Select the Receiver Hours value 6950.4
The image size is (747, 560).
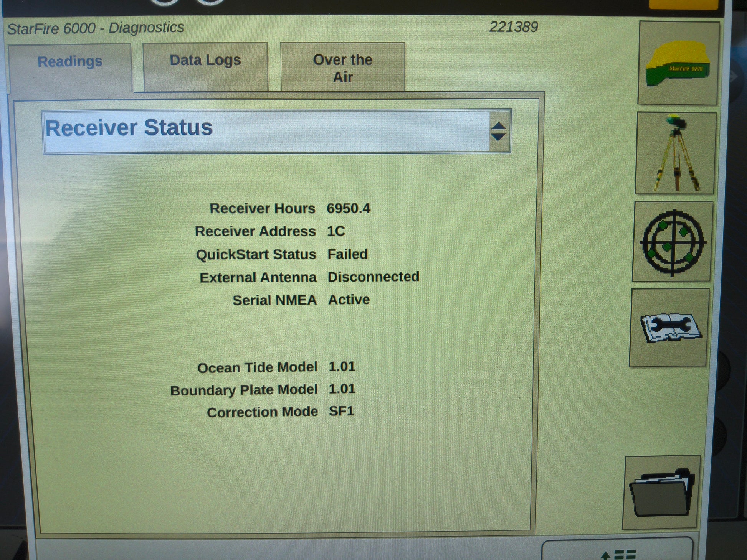tap(349, 208)
